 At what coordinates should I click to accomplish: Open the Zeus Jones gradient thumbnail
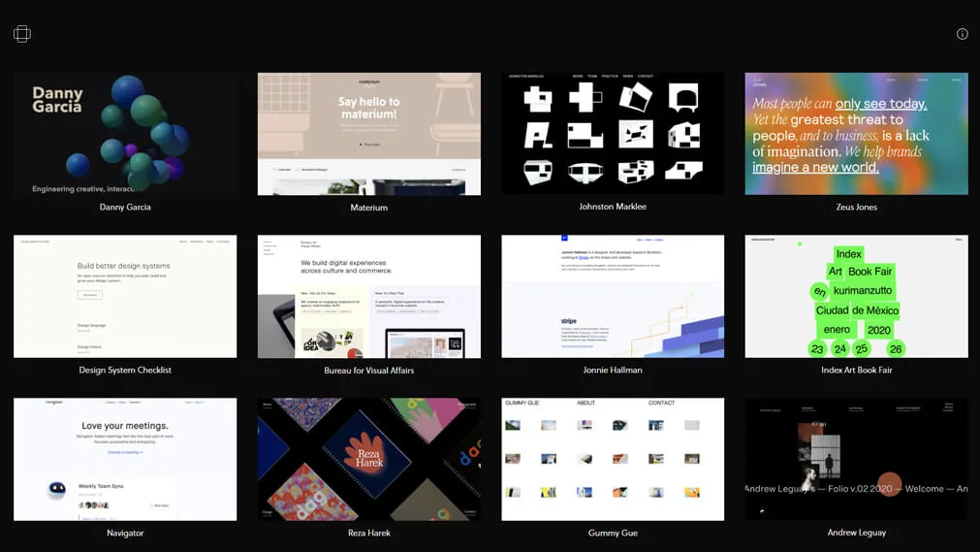point(856,134)
